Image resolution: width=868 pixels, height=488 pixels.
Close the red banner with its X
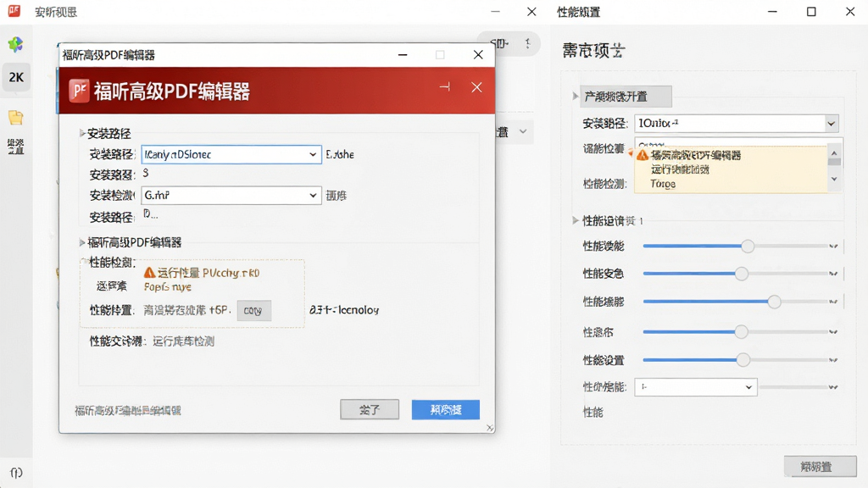pos(476,87)
